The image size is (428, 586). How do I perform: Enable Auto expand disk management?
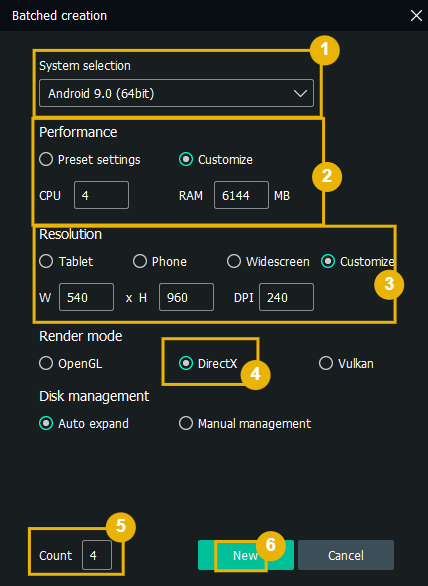pyautogui.click(x=84, y=423)
